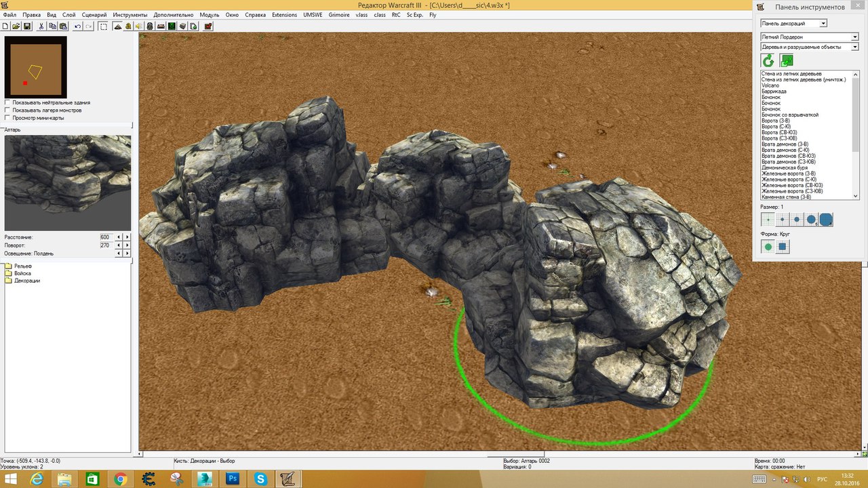The height and width of the screenshot is (488, 868).
Task: Click the Поворот value field showing 270
Action: coord(105,245)
